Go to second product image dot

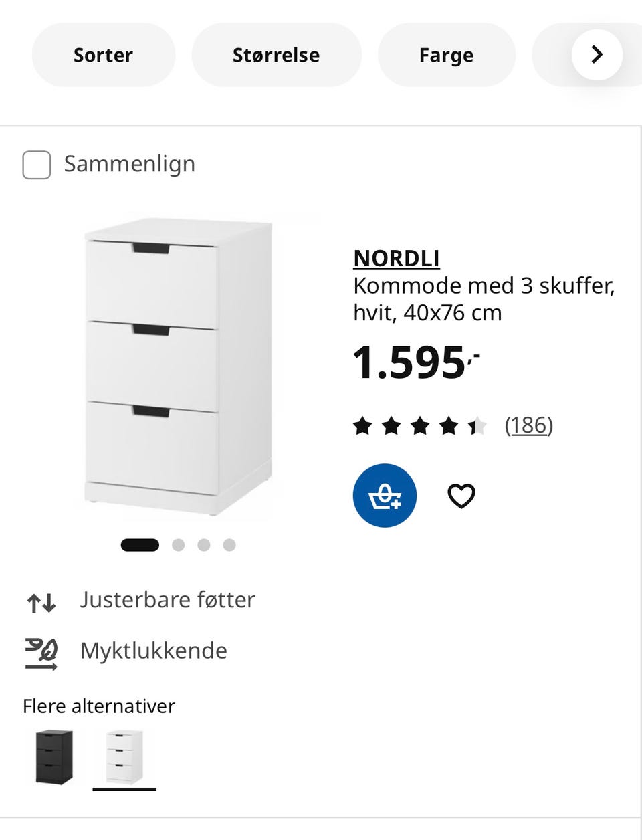(178, 545)
